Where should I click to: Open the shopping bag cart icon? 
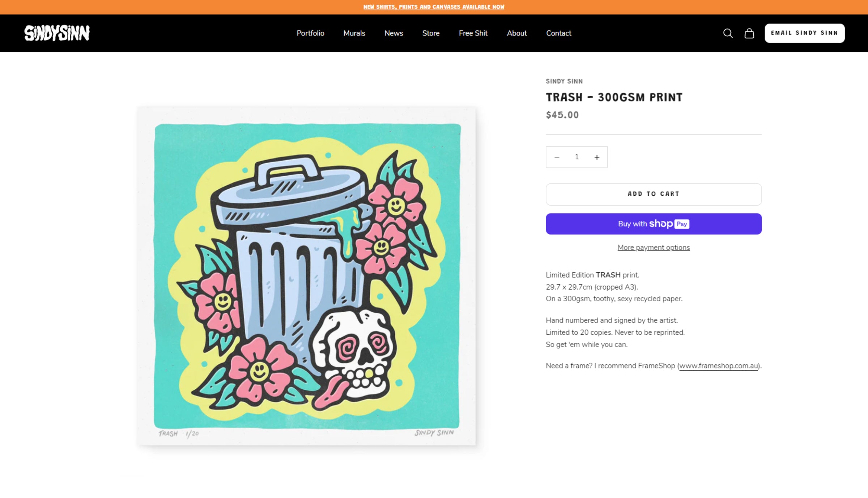749,33
